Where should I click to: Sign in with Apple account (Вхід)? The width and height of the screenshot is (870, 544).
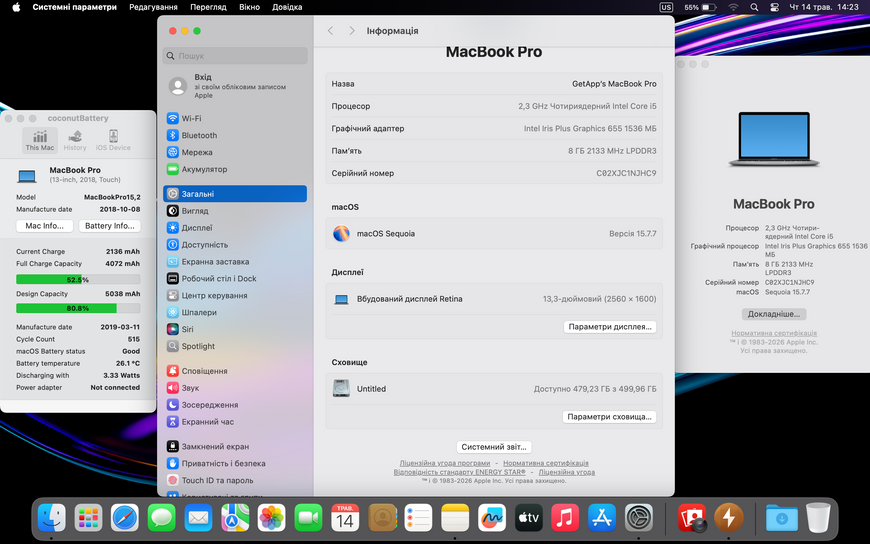click(235, 86)
